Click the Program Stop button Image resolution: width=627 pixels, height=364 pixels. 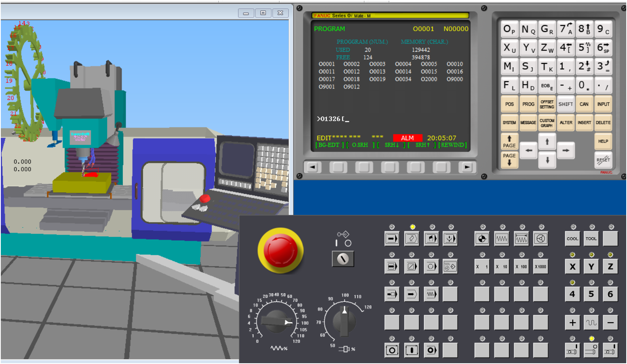(x=431, y=350)
